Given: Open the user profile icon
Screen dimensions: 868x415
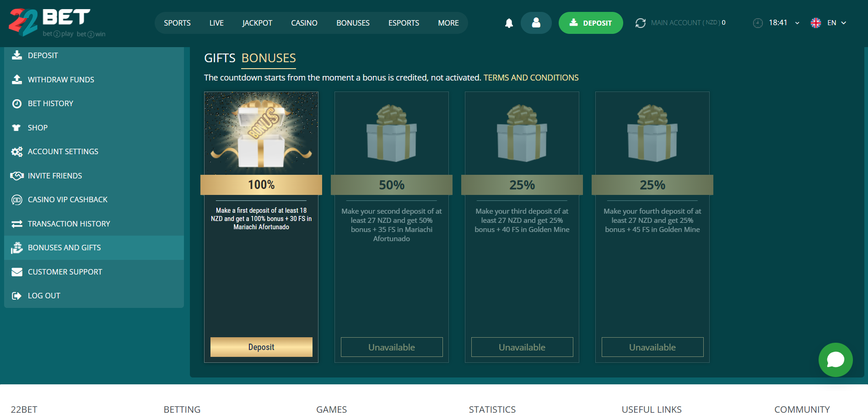Looking at the screenshot, I should coord(536,23).
